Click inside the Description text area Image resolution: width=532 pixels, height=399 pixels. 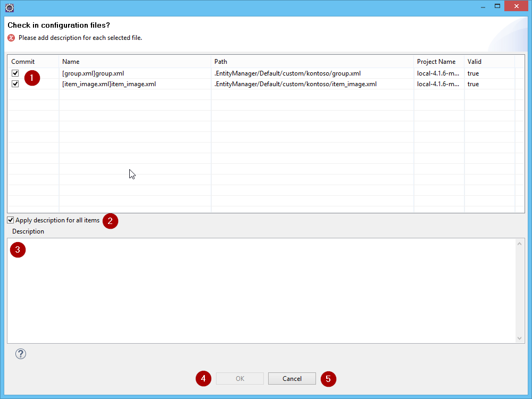pyautogui.click(x=261, y=290)
